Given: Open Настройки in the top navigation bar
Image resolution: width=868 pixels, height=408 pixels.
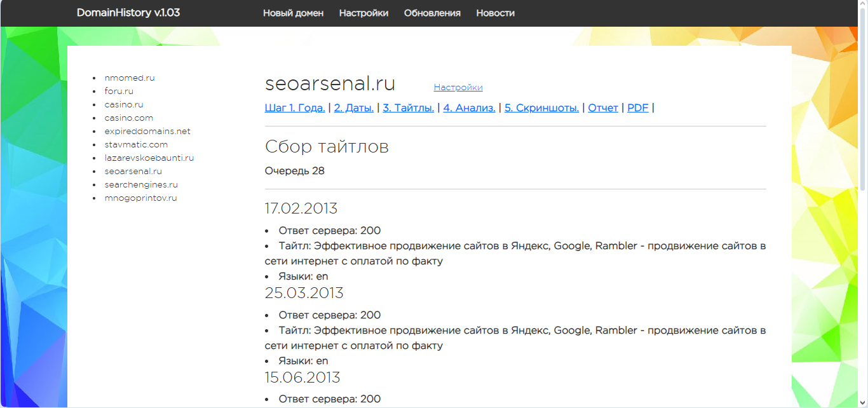Looking at the screenshot, I should coord(363,13).
